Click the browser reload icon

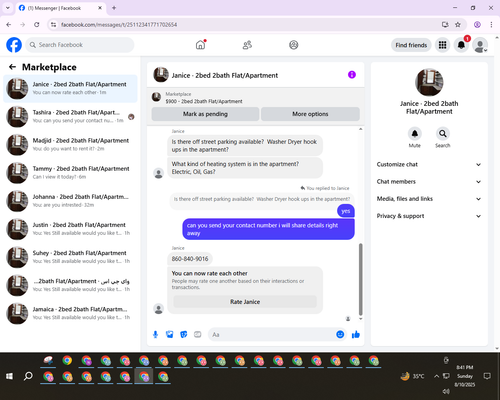click(x=37, y=24)
